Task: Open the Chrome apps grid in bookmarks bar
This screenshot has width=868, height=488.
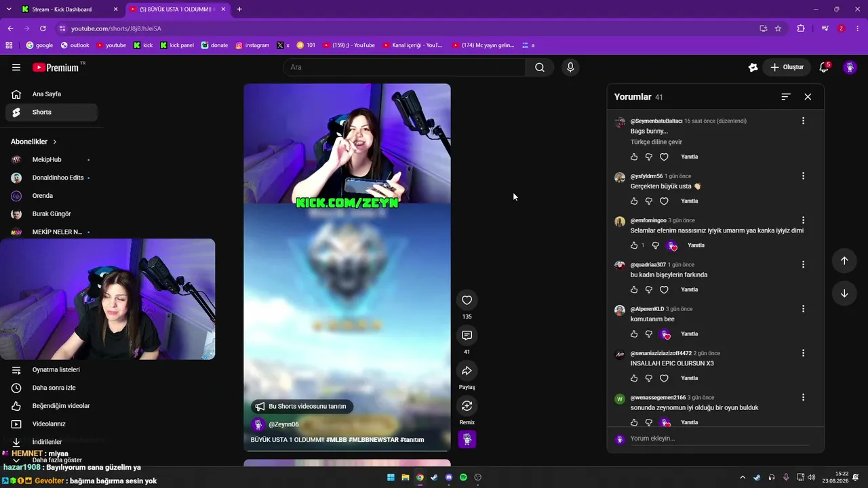Action: pyautogui.click(x=9, y=45)
